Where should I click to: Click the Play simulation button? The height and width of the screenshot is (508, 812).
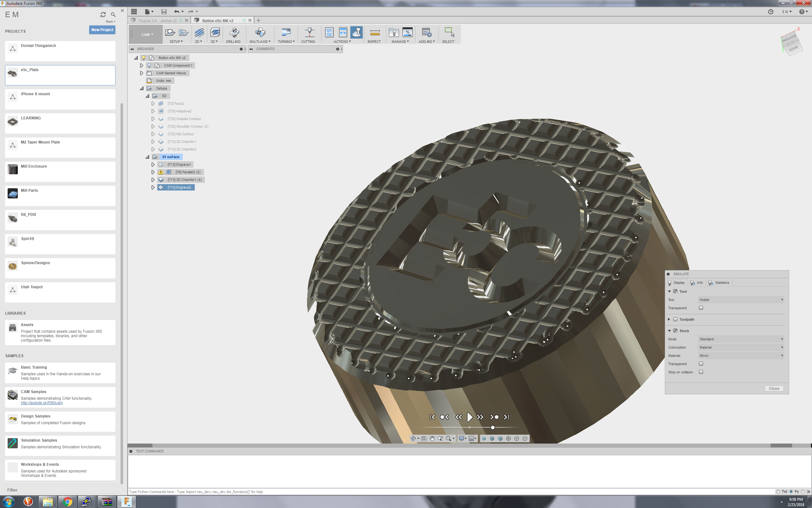tap(470, 417)
